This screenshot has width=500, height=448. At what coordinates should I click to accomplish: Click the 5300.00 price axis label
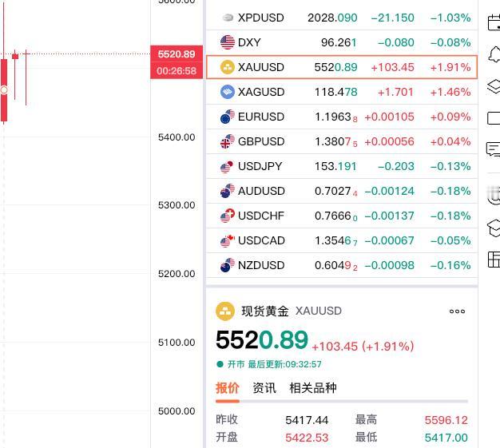(177, 205)
